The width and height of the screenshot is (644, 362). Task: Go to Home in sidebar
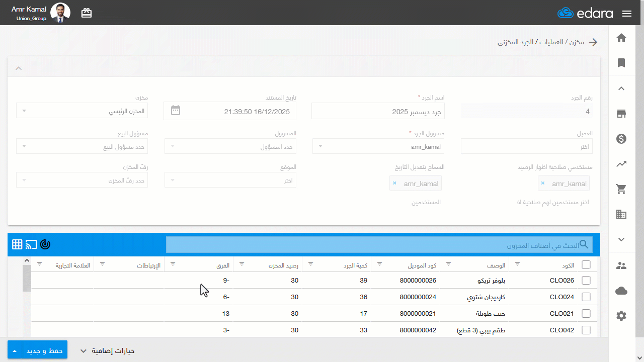pos(621,38)
